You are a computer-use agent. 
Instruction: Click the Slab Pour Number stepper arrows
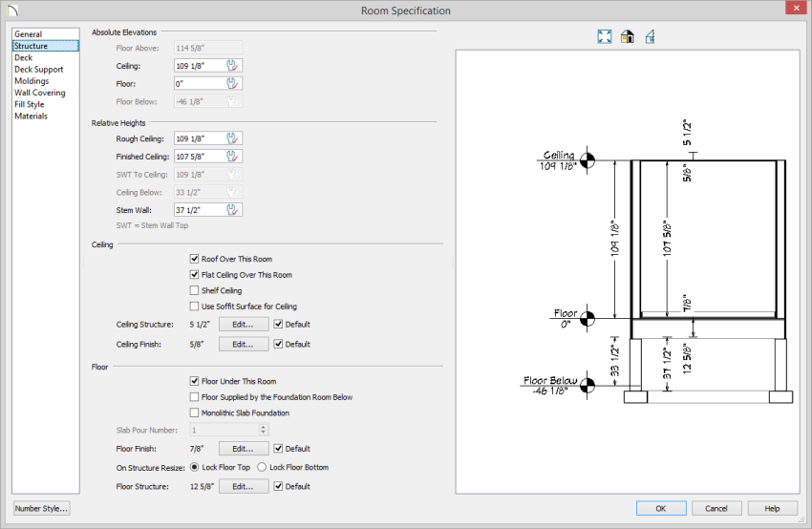click(x=263, y=430)
